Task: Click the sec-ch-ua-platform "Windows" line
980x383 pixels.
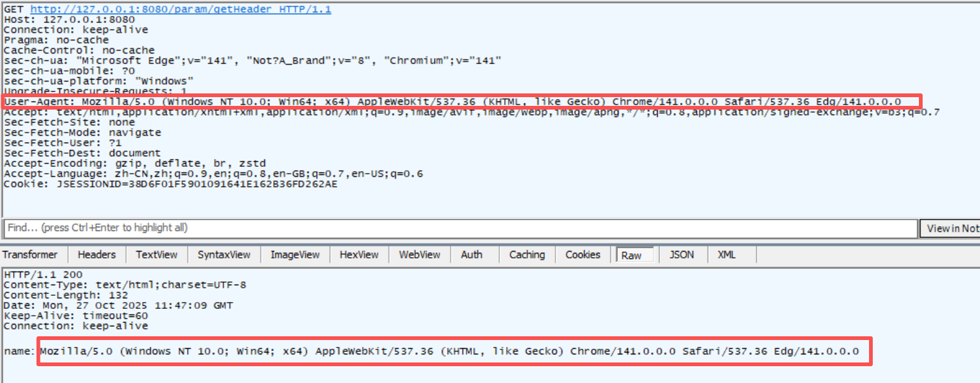Action: point(98,81)
